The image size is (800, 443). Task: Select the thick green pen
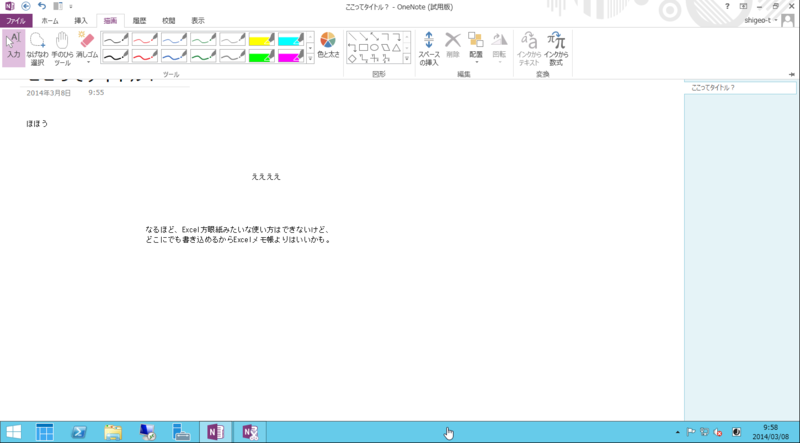[203, 56]
